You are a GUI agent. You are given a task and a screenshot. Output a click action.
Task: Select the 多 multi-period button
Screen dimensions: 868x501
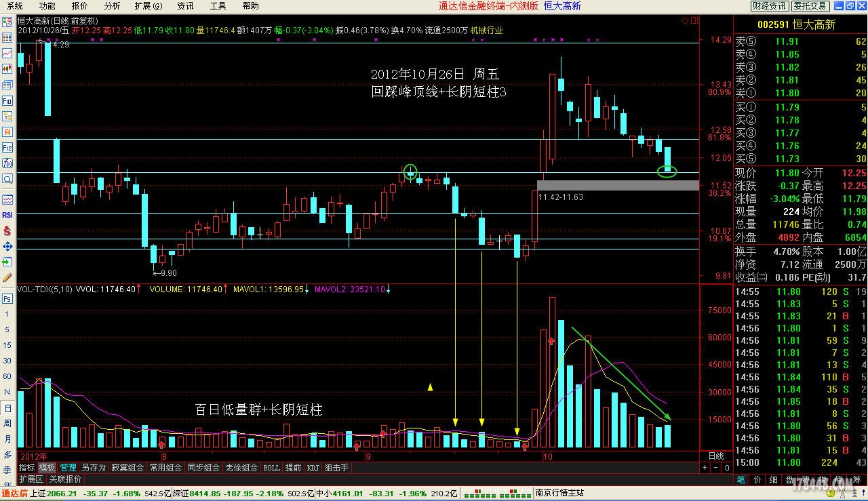click(7, 455)
